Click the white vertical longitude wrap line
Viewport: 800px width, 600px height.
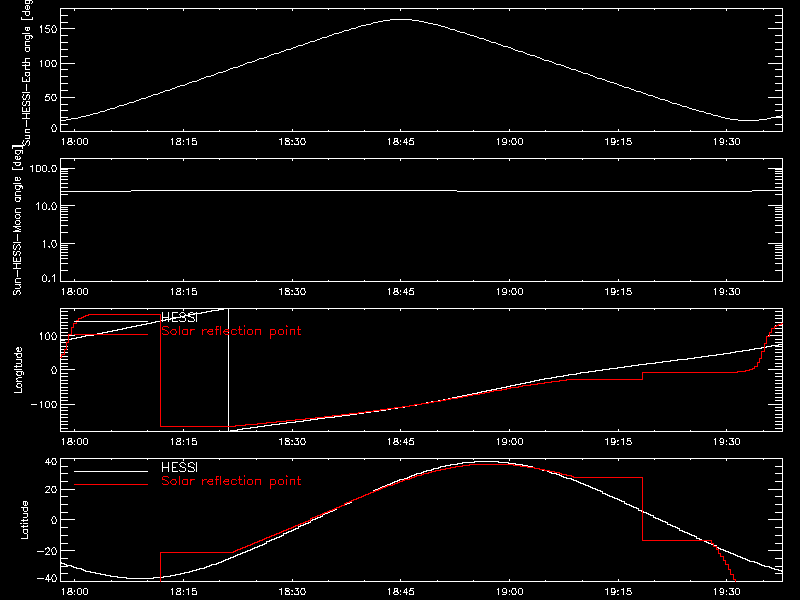[x=228, y=370]
